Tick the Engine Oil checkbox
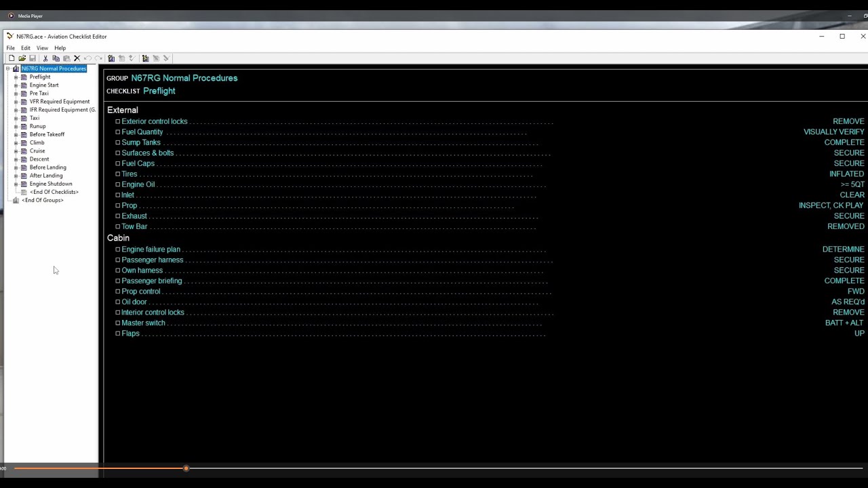 click(117, 184)
